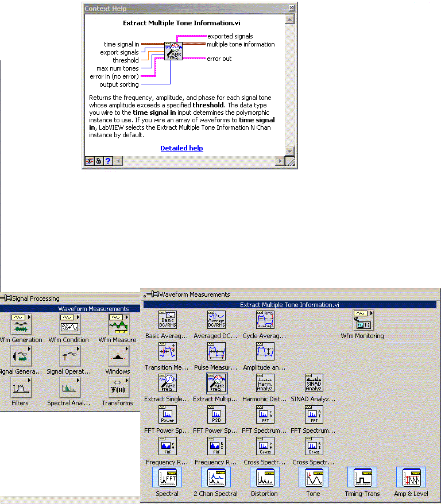Select the 2 Chan Spectral Express VI
The height and width of the screenshot is (504, 441).
tap(216, 477)
